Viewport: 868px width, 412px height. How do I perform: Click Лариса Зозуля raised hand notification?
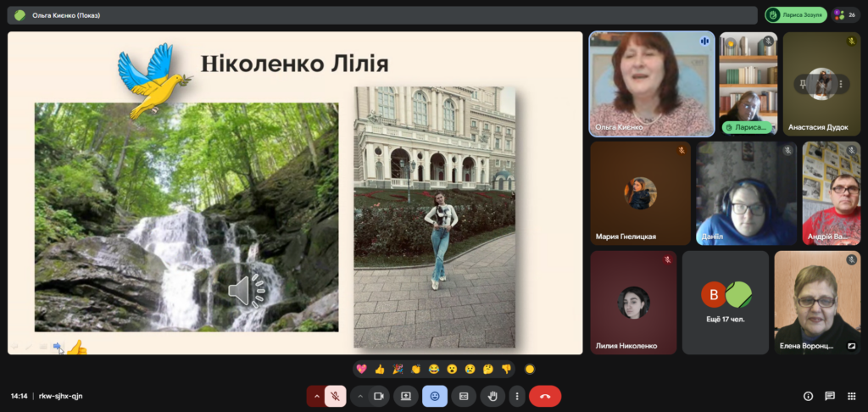(795, 14)
